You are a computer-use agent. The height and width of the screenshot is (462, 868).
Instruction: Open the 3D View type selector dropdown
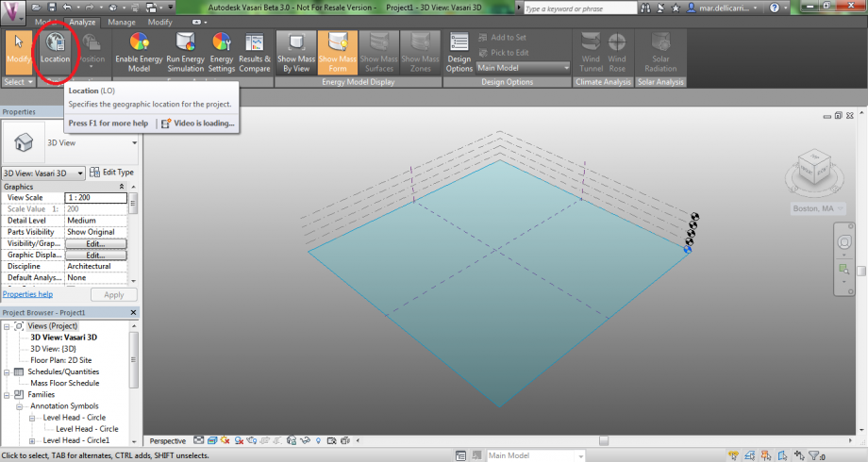coord(134,142)
